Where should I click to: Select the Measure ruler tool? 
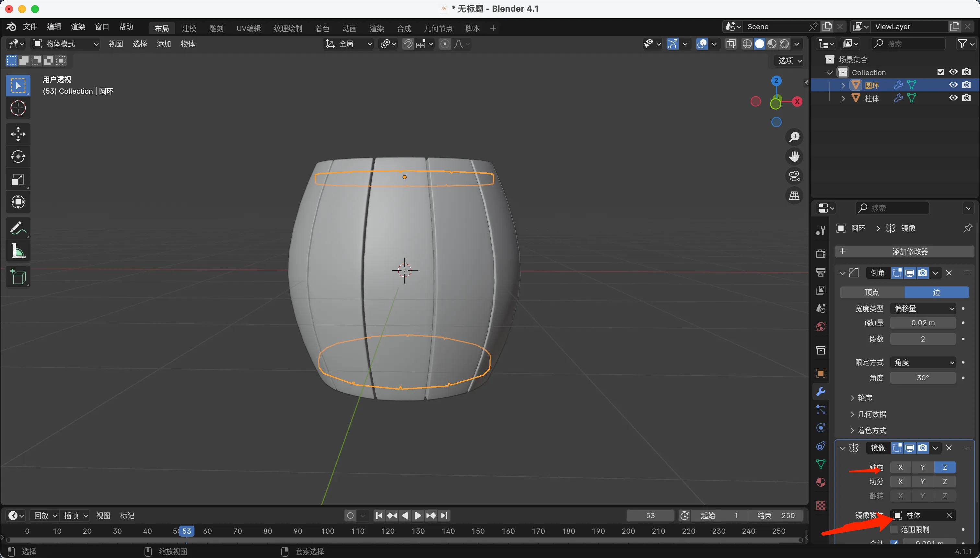(x=18, y=251)
